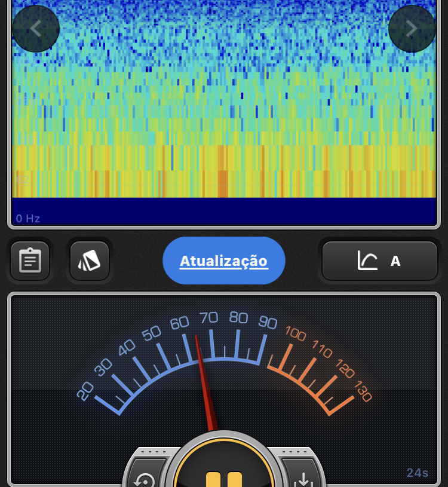Tap the 50 mark on blue scale
Screen dimensions: 448x487
pos(152,333)
